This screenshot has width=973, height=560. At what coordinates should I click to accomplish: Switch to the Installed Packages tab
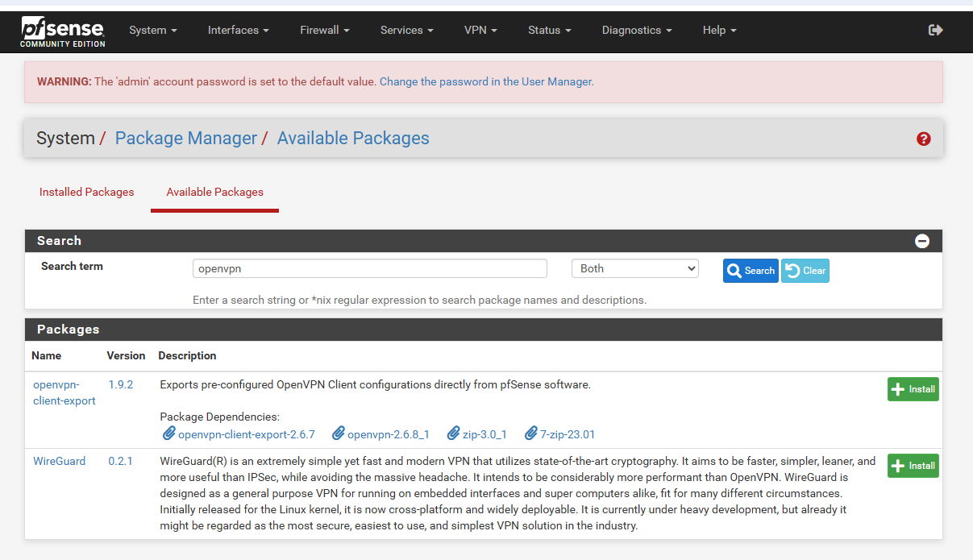click(x=87, y=192)
